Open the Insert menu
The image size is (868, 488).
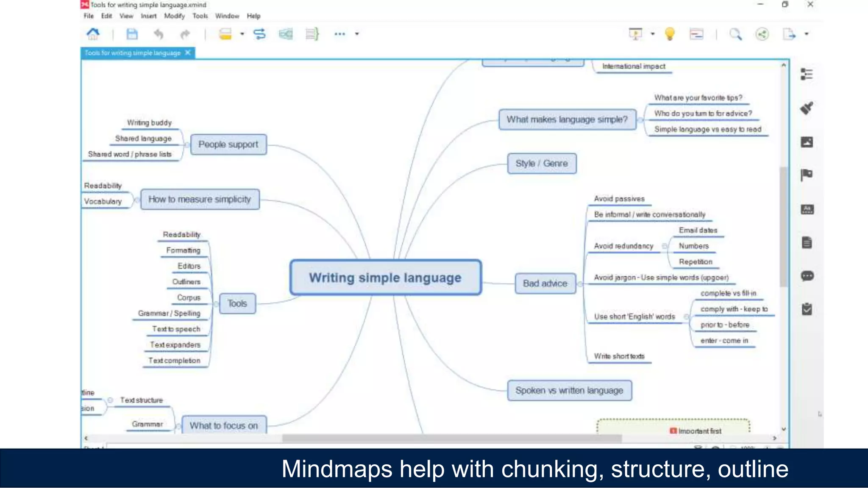148,16
